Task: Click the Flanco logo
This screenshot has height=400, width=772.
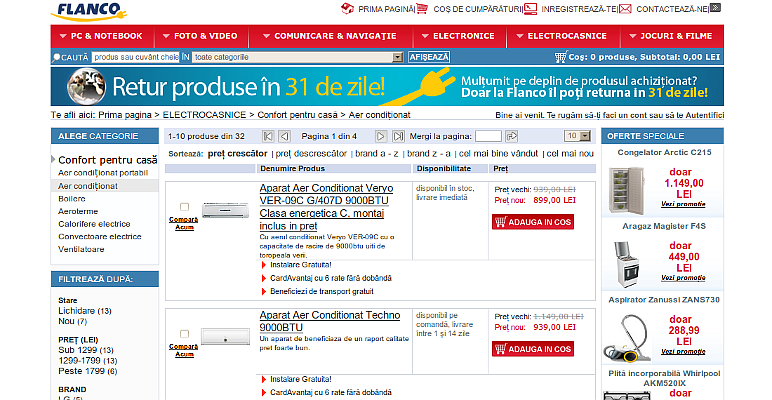Action: [x=89, y=11]
